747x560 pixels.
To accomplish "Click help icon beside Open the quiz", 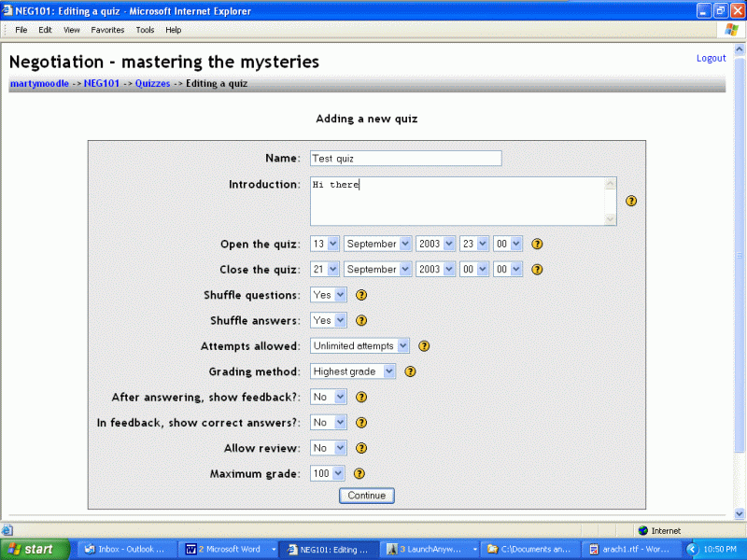I will (537, 244).
